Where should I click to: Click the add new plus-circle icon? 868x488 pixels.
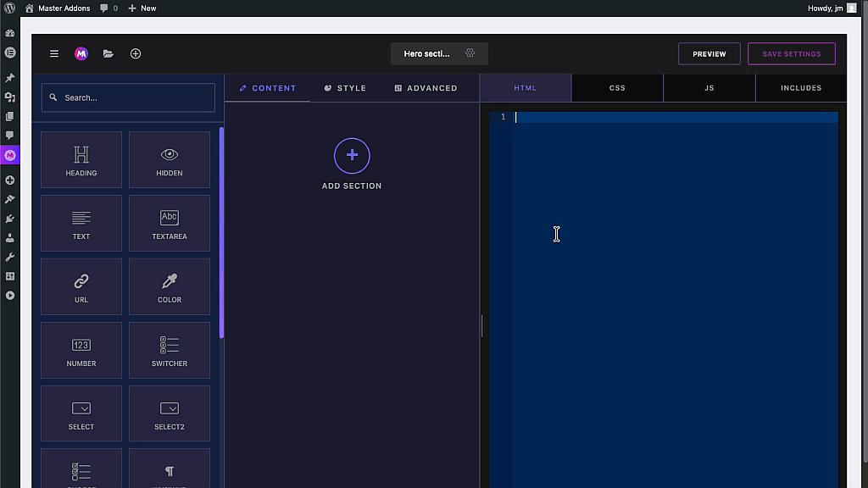[136, 53]
